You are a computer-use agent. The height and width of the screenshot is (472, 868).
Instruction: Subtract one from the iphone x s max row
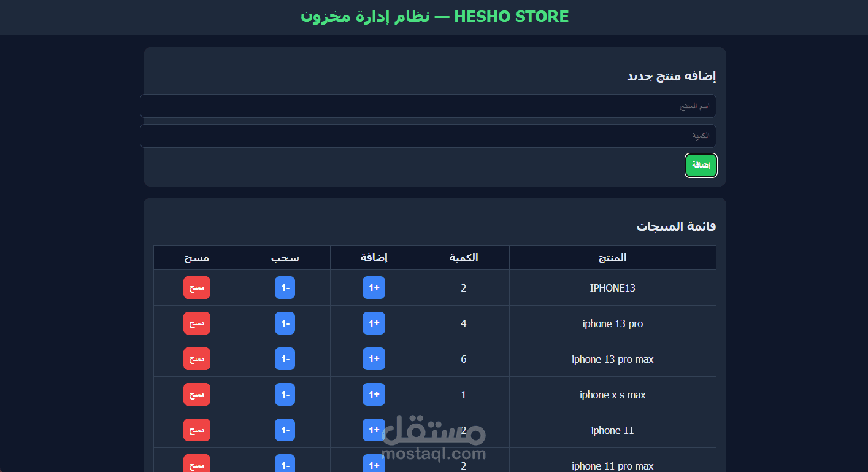pyautogui.click(x=285, y=395)
